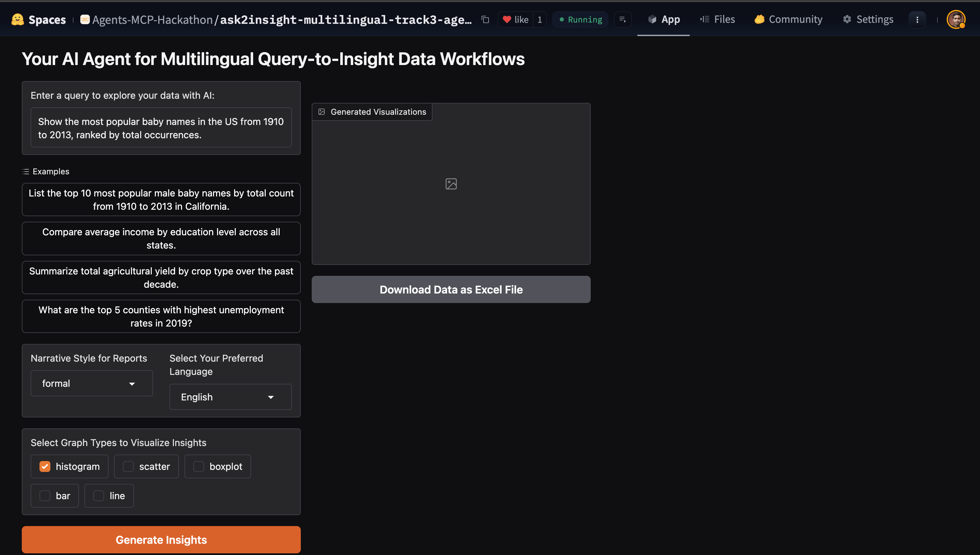Open the Narrative Style formal dropdown

coord(92,383)
